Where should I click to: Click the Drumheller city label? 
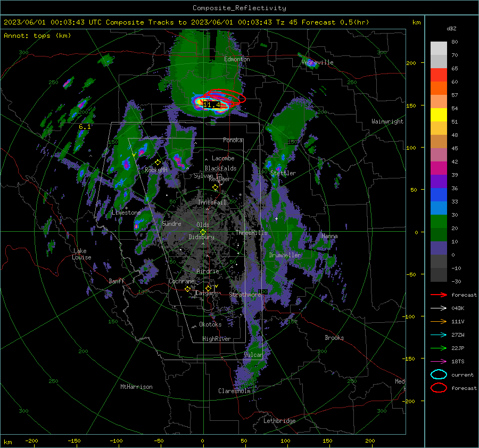285,255
